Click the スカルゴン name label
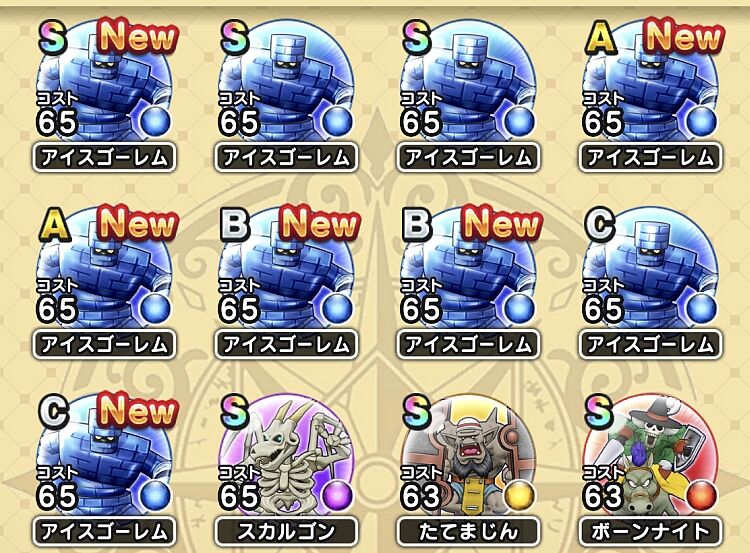The width and height of the screenshot is (750, 553). click(x=286, y=531)
